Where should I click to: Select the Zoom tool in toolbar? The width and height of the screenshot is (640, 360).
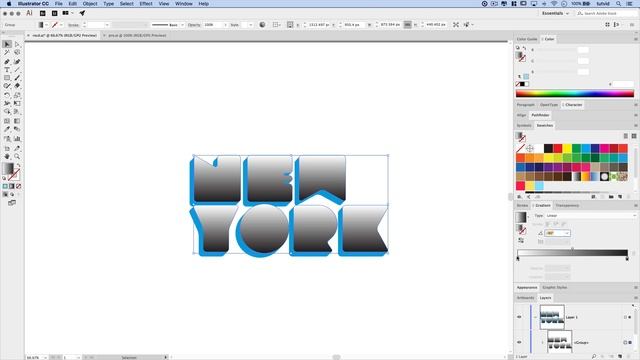tap(17, 156)
